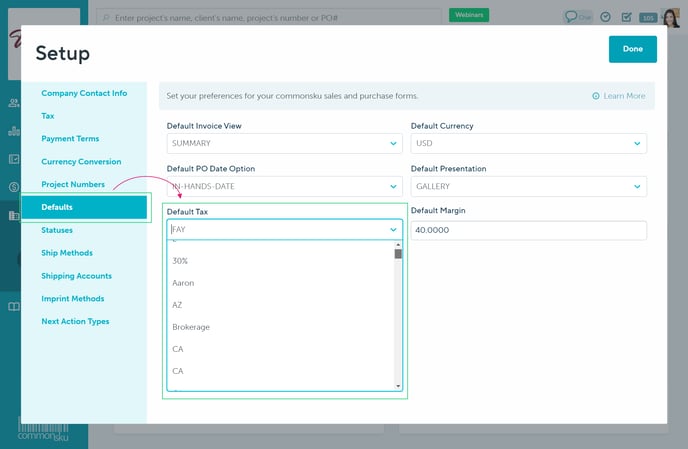Choose the Aaron tax option
Image resolution: width=688 pixels, height=449 pixels.
tap(183, 283)
